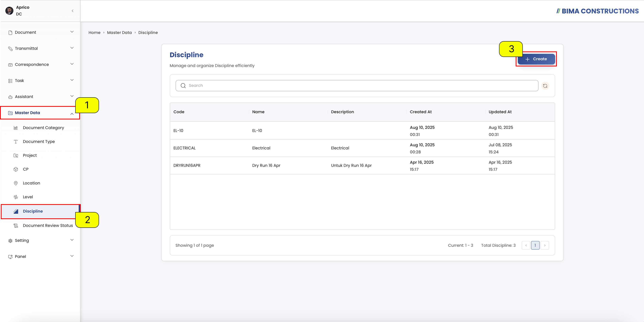This screenshot has width=644, height=322.
Task: Click the Correspondence sidebar icon
Action: click(10, 65)
